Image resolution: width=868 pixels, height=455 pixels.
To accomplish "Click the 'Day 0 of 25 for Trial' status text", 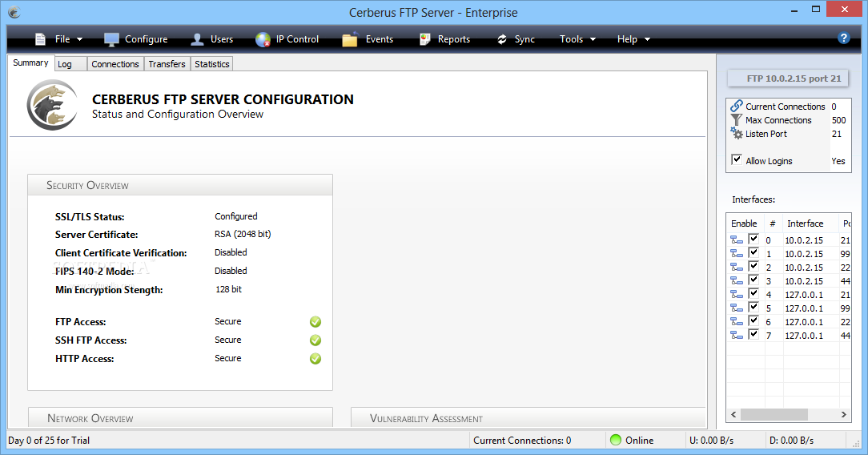I will pos(49,441).
